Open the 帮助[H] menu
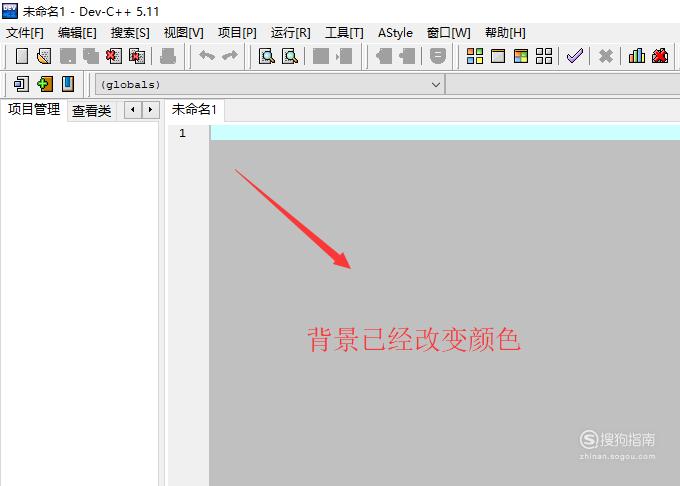Viewport: 680px width, 486px height. pos(505,33)
